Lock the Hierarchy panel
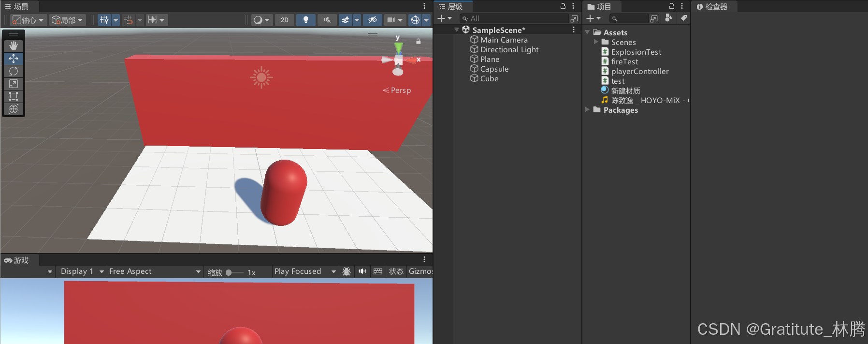Screen dimensions: 868x344 (x=563, y=6)
